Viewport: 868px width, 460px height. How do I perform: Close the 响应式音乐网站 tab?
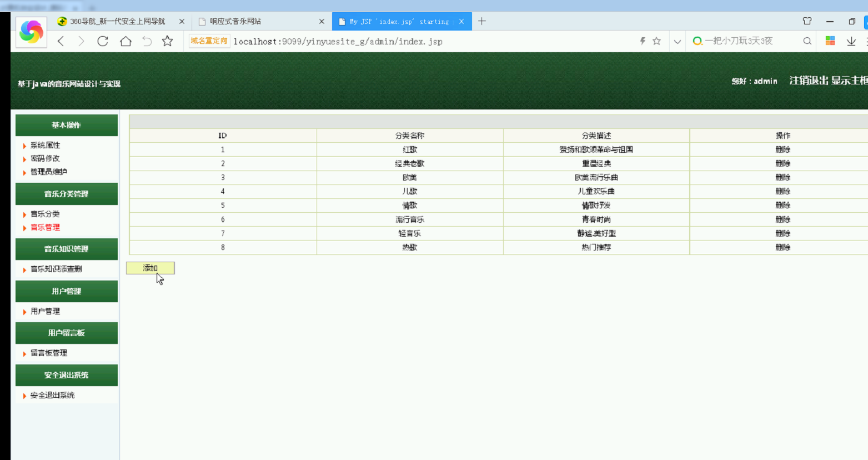pyautogui.click(x=322, y=22)
